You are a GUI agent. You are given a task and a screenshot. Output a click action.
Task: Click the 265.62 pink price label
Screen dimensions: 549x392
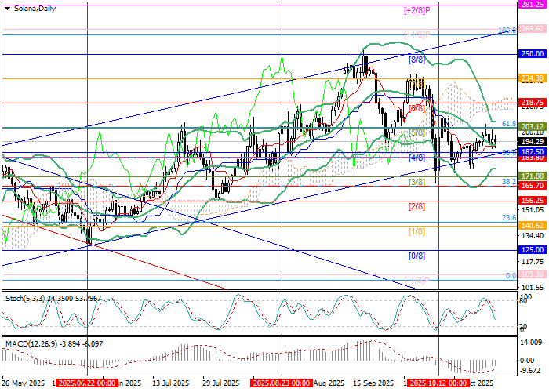[x=533, y=29]
